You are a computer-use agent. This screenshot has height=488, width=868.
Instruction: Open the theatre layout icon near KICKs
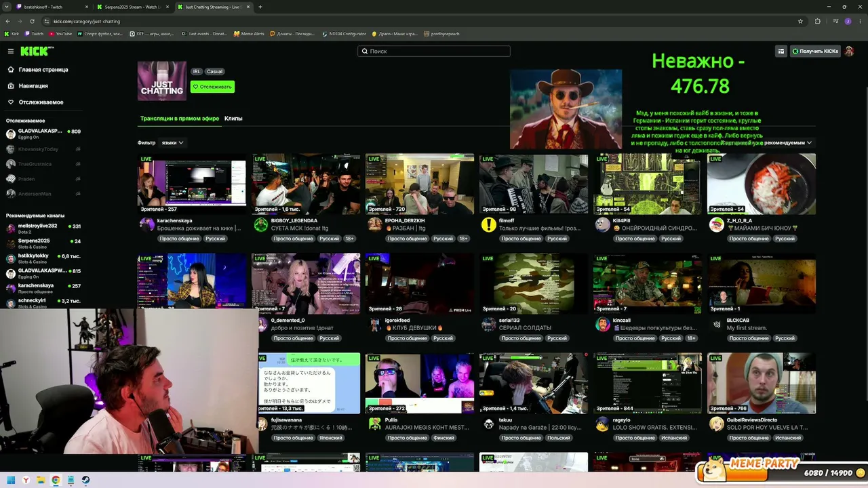point(781,52)
